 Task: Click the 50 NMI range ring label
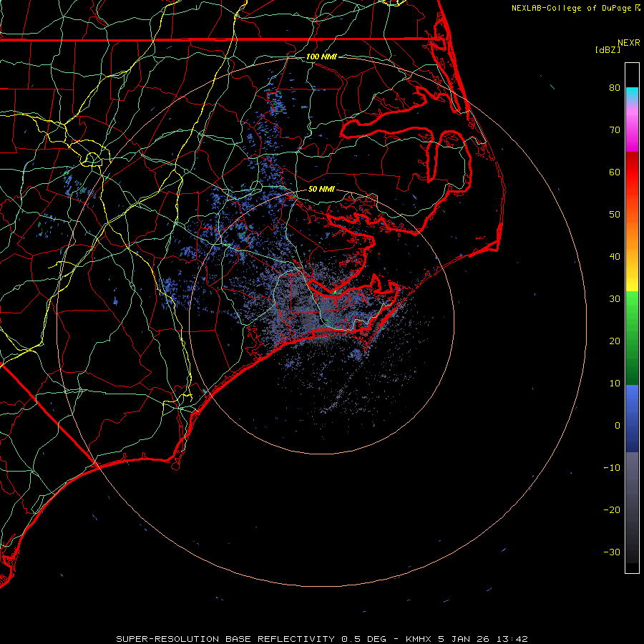(x=321, y=190)
